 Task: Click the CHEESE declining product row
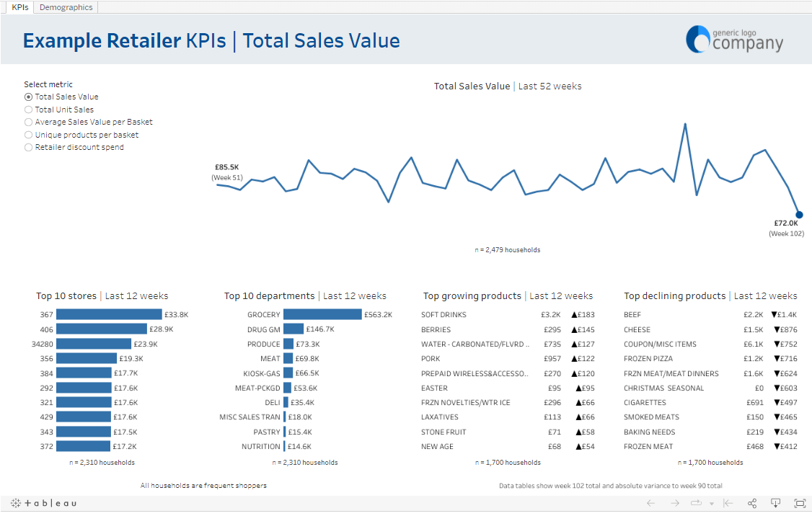pos(710,329)
